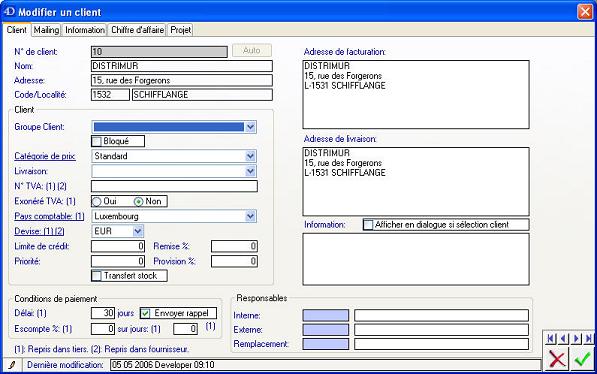Click the 4D icon in title bar
The image size is (597, 374).
tap(9, 12)
